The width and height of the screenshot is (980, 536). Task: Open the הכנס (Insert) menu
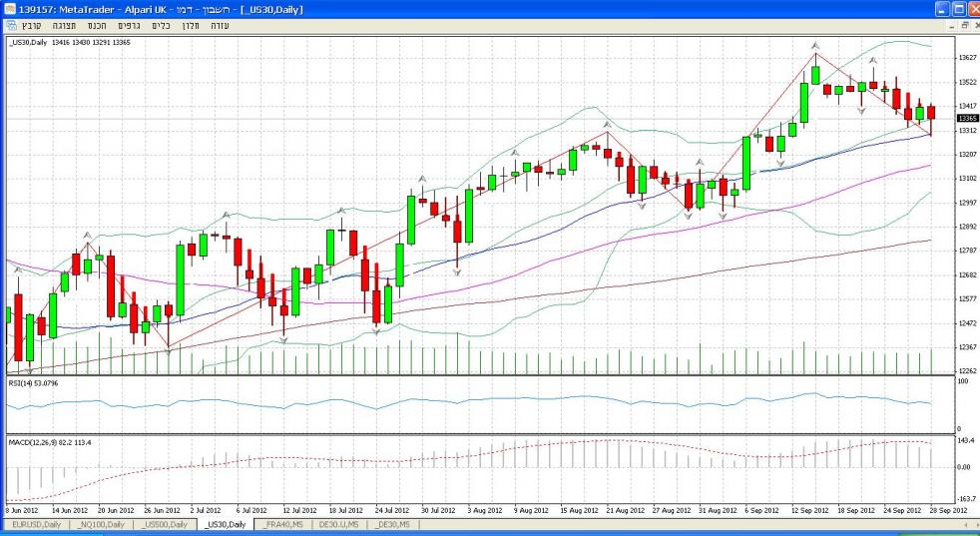[x=97, y=25]
